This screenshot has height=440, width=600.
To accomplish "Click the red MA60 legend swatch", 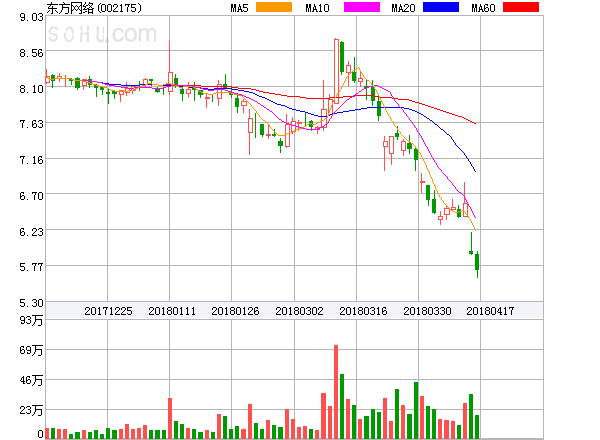I will point(521,7).
